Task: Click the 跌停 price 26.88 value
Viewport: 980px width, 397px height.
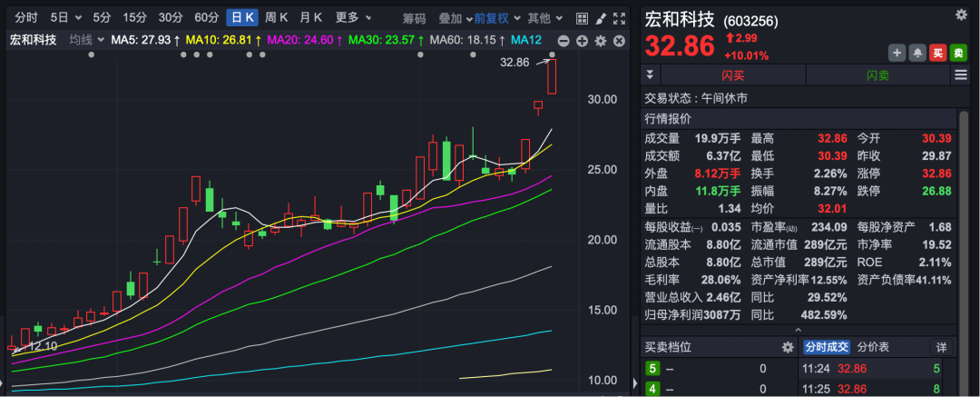Action: (936, 191)
